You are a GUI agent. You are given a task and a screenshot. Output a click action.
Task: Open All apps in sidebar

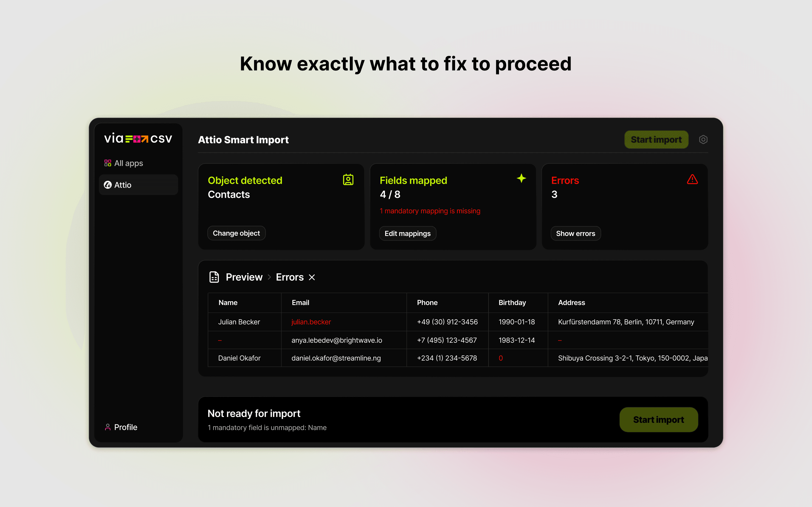(x=128, y=163)
